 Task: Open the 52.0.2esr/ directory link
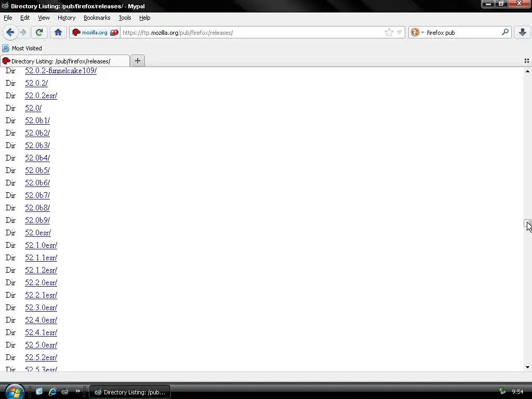pyautogui.click(x=41, y=96)
